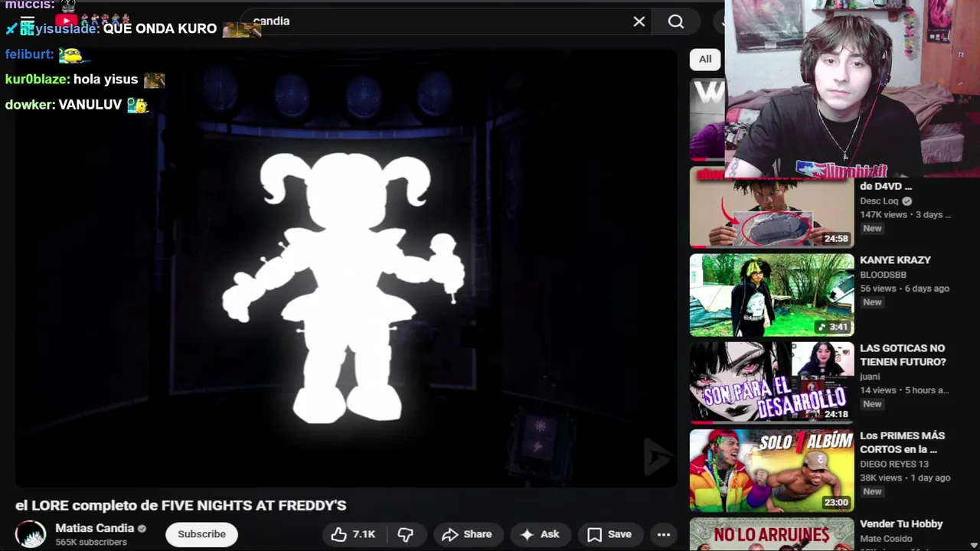Viewport: 980px width, 551px height.
Task: Open the Matias Candia channel name link
Action: (94, 528)
